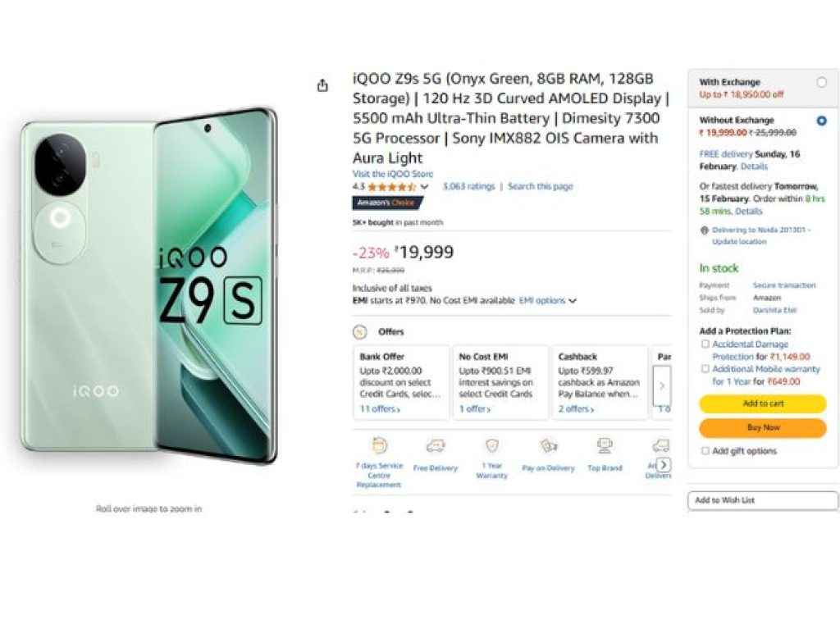Screen dimensions: 840x620
Task: Open the Amazon's Choice badge
Action: (386, 204)
